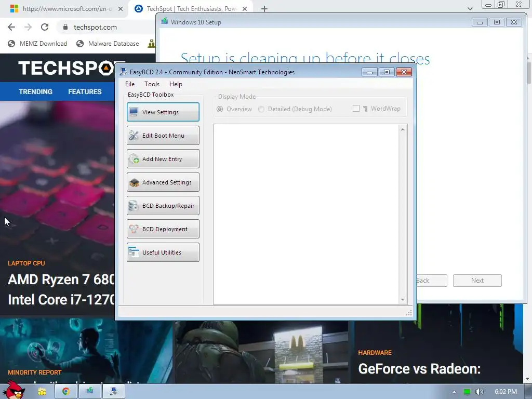Screen dimensions: 532x399
Task: Open TechSpot FEATURES section
Action: pos(85,91)
